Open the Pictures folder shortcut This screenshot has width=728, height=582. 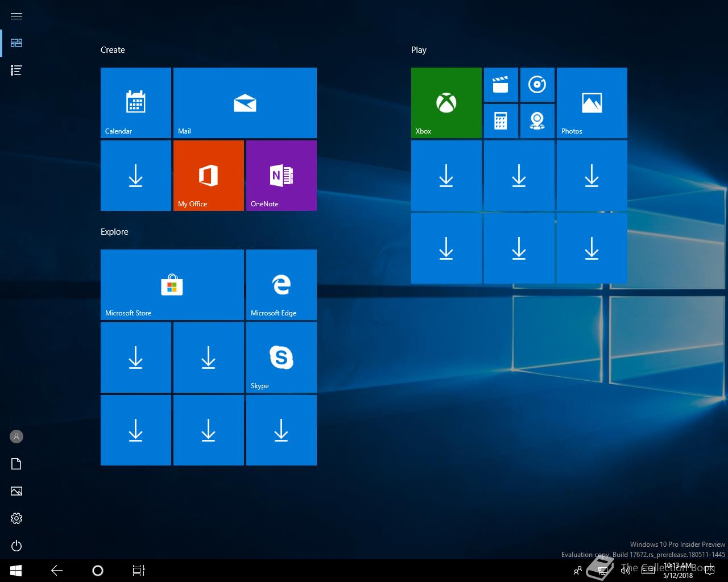16,491
